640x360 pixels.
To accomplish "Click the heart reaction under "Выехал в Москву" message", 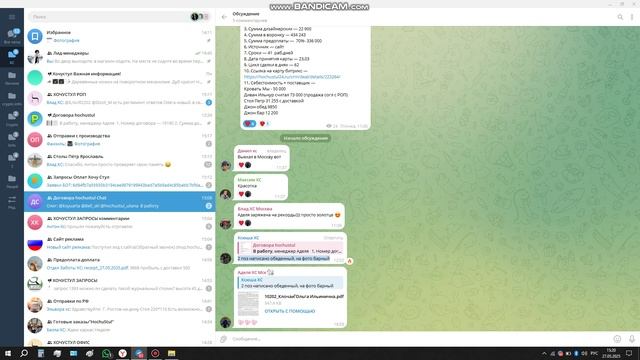I will [241, 165].
